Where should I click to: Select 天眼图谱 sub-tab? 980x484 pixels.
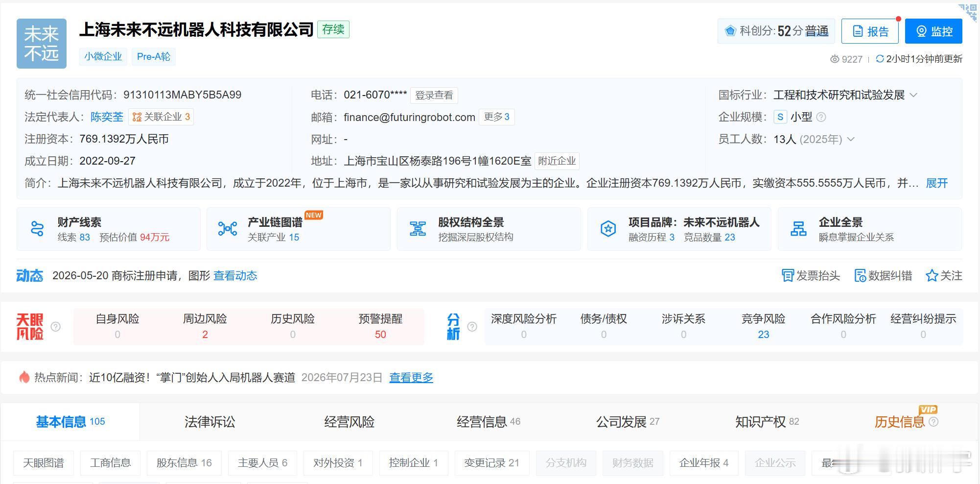44,463
